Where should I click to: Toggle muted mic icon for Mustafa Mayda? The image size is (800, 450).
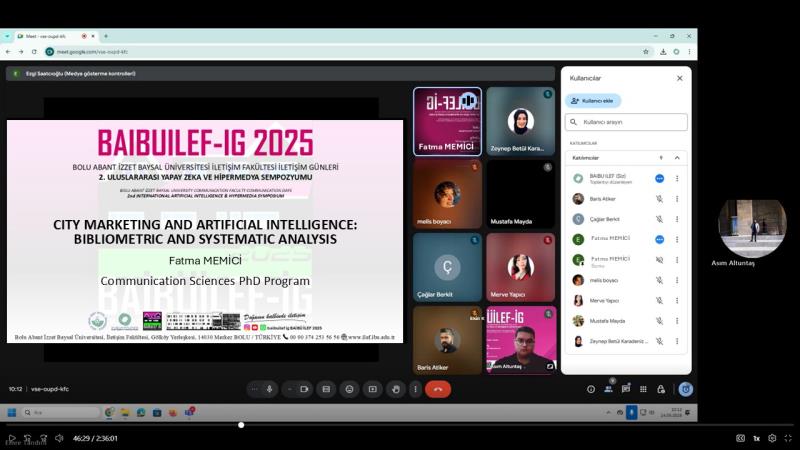coord(660,321)
